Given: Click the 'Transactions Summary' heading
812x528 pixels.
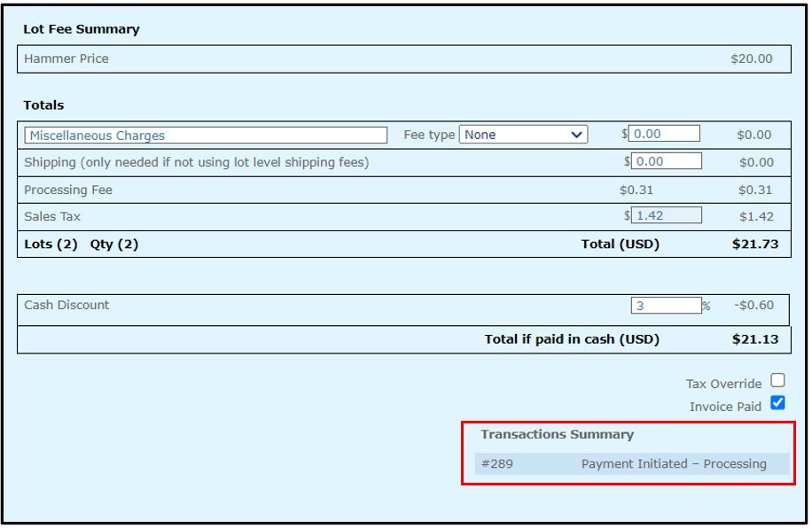Looking at the screenshot, I should (558, 434).
